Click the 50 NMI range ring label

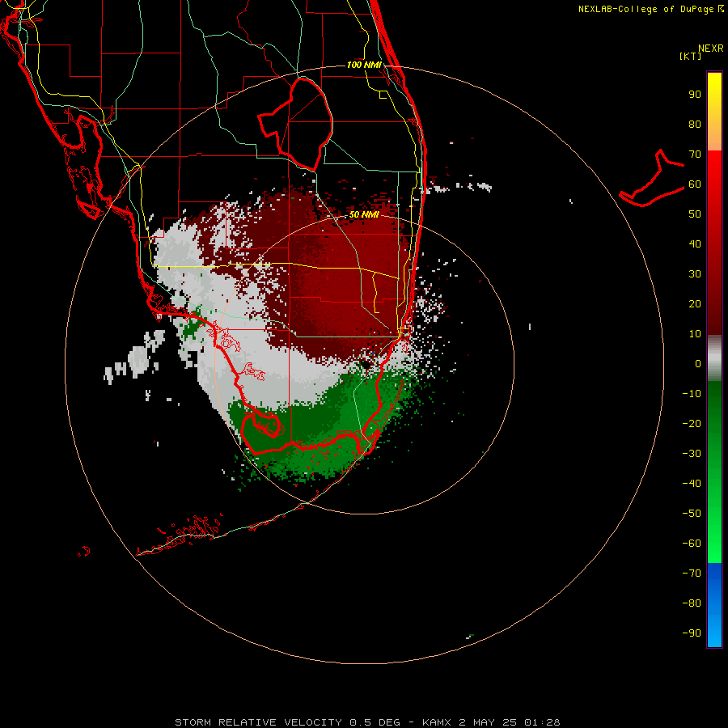pos(364,214)
